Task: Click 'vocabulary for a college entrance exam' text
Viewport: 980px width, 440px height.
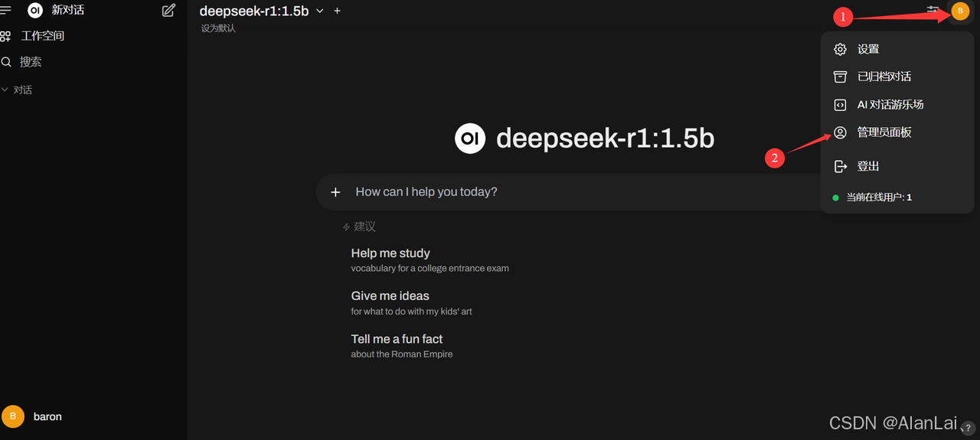Action: tap(430, 269)
